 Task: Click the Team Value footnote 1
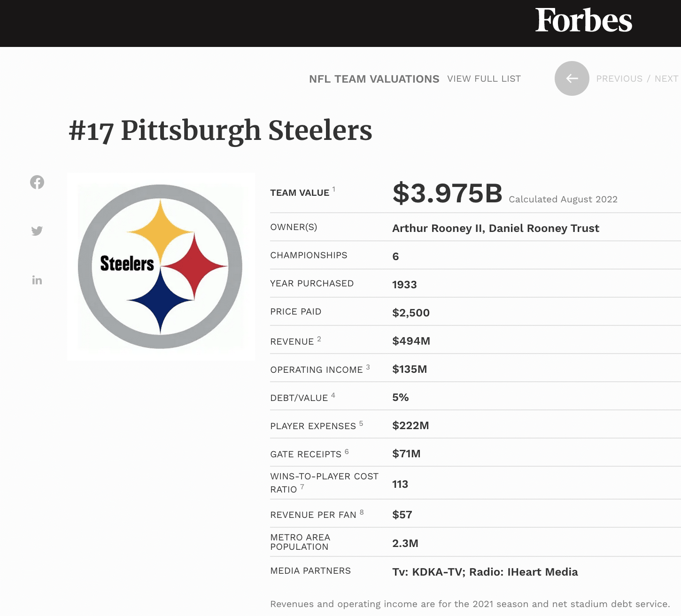pos(334,189)
